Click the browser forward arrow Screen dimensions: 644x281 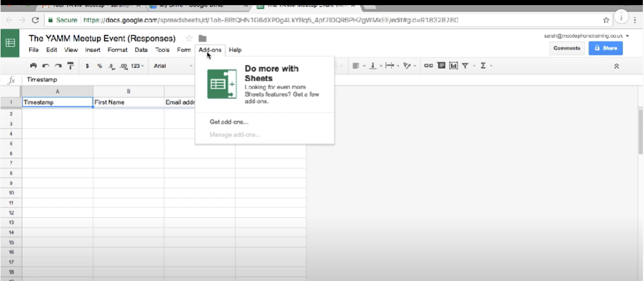coord(22,19)
